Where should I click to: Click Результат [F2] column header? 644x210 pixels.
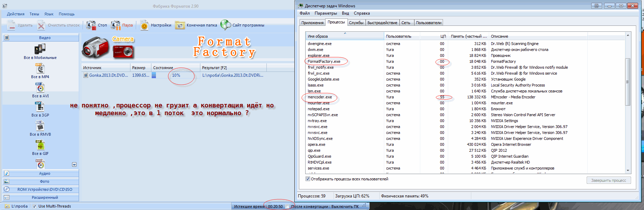(x=233, y=68)
